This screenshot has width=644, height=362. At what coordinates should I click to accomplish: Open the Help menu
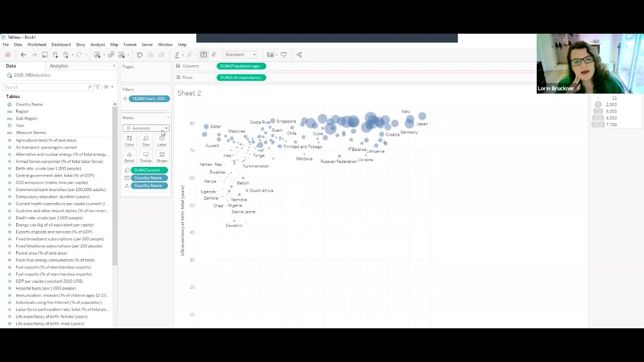tap(182, 45)
